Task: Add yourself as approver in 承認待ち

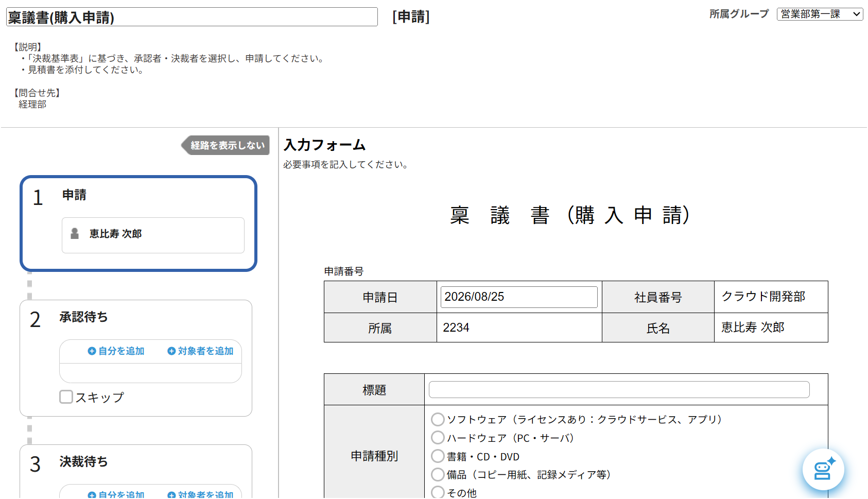Action: click(116, 351)
